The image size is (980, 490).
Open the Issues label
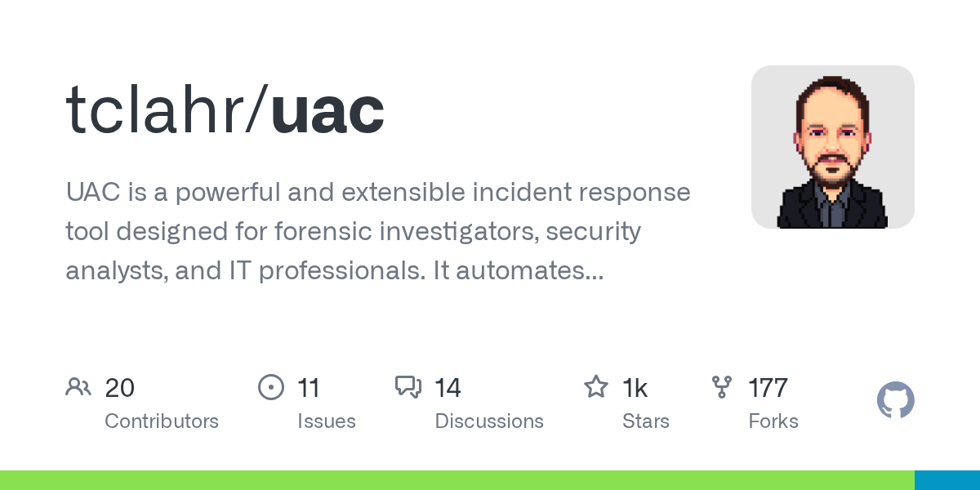327,421
